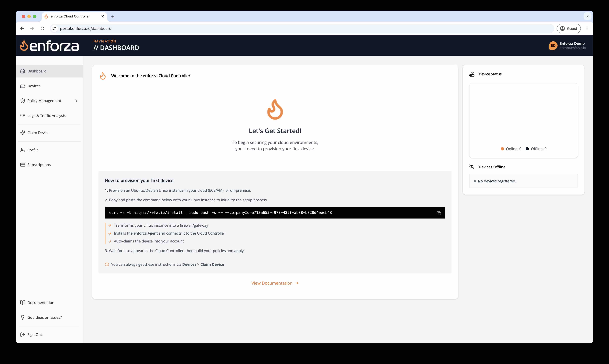This screenshot has width=609, height=364.
Task: Click the Logs & Traffic Analysis icon
Action: click(23, 115)
